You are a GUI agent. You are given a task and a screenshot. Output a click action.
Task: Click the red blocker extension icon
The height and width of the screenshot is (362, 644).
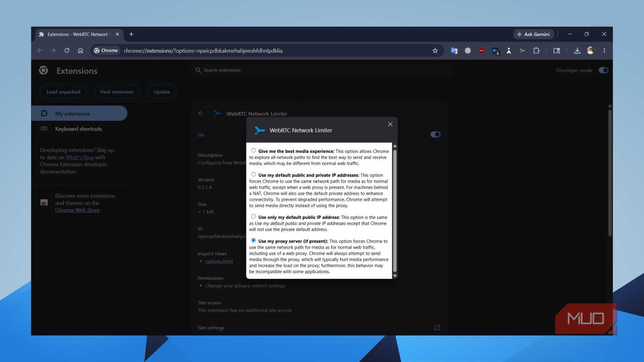481,51
